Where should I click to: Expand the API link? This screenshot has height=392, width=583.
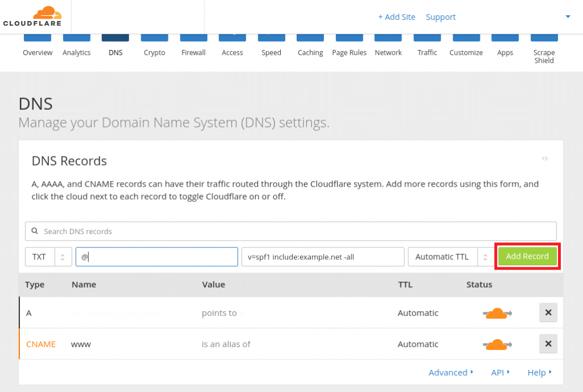[x=500, y=372]
